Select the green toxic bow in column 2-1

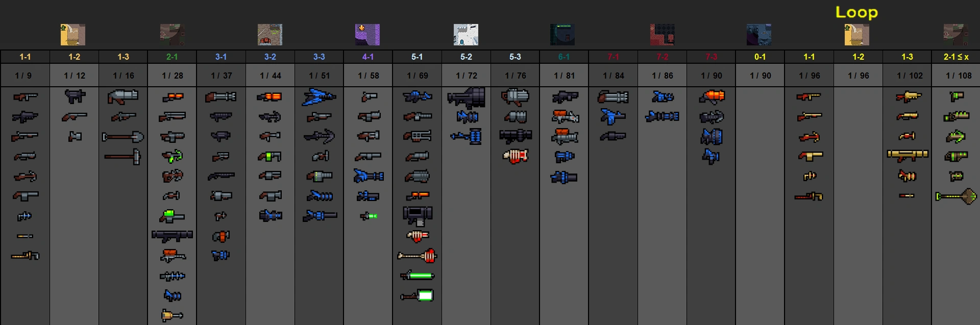(x=172, y=156)
